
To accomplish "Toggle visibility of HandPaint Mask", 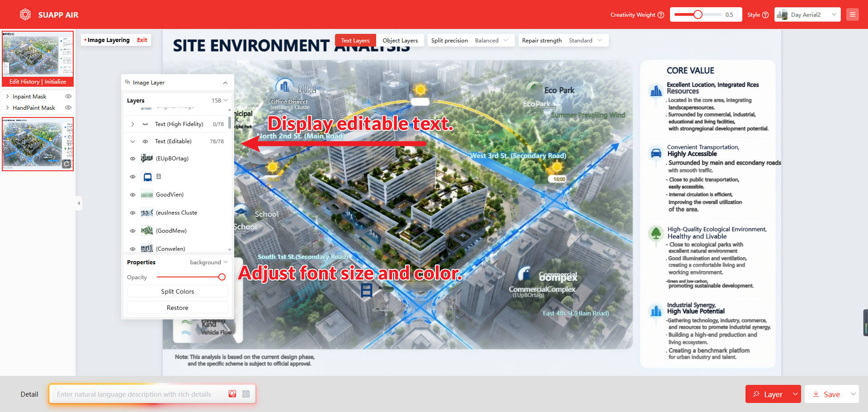I will [x=68, y=108].
